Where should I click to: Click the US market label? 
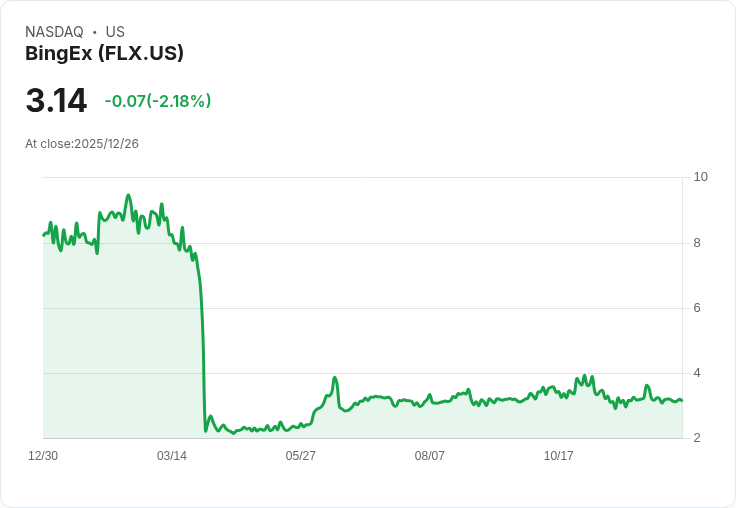point(115,32)
